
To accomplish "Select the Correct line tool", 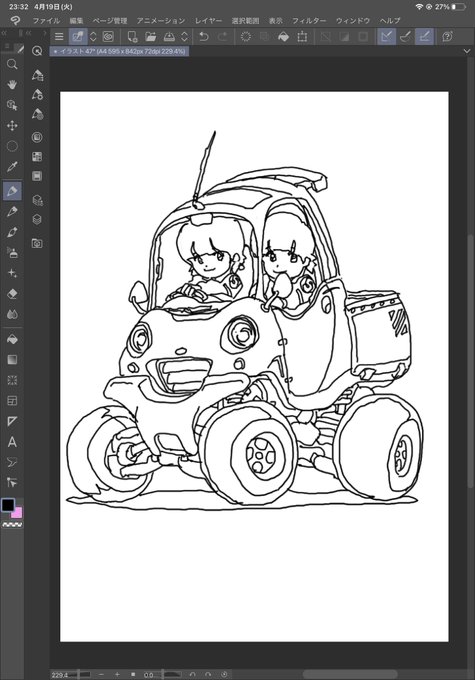I will 12,482.
